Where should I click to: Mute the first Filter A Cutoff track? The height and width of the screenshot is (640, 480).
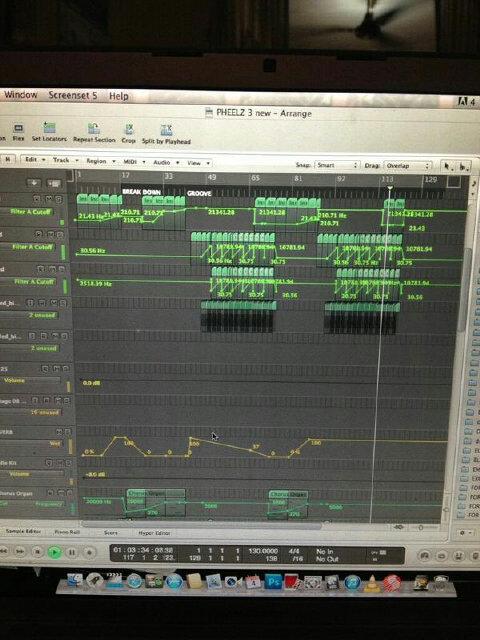[x=48, y=199]
